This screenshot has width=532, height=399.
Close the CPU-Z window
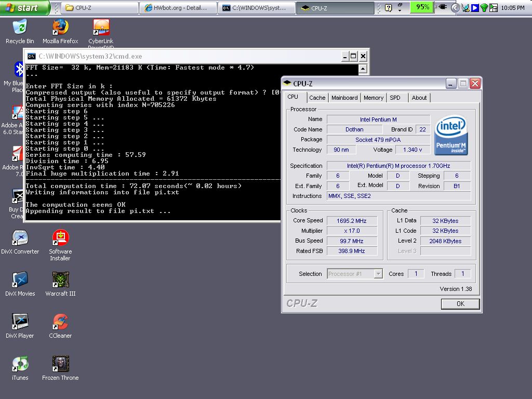click(x=475, y=83)
